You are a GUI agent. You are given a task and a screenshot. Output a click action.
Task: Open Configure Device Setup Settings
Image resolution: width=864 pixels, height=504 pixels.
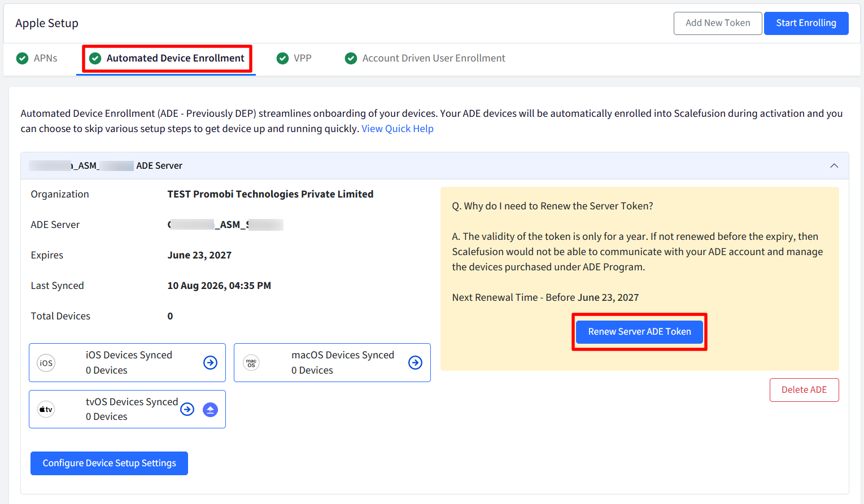[x=109, y=463]
